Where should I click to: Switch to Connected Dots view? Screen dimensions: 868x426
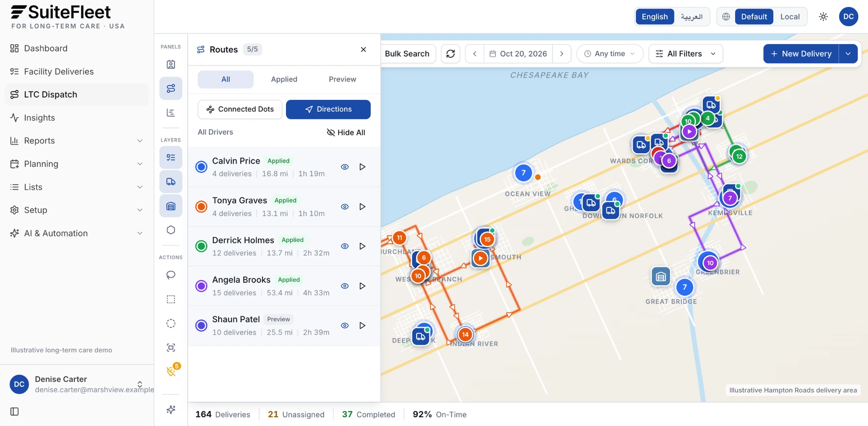click(240, 109)
